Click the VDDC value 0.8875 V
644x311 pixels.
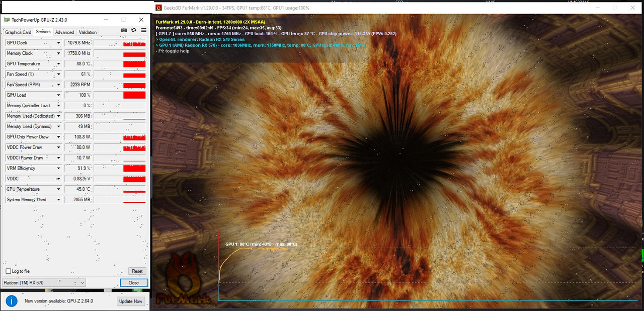(x=78, y=179)
